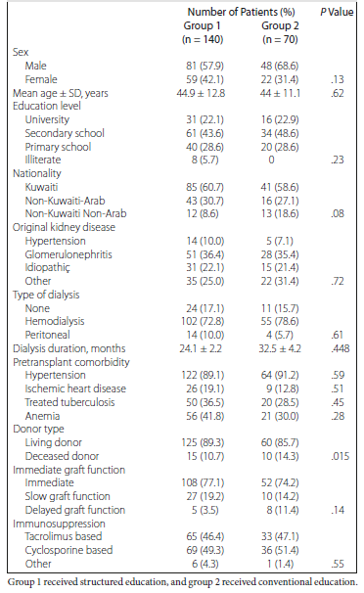Click the Cyclosporine based row label
The image size is (364, 593).
(x=68, y=550)
